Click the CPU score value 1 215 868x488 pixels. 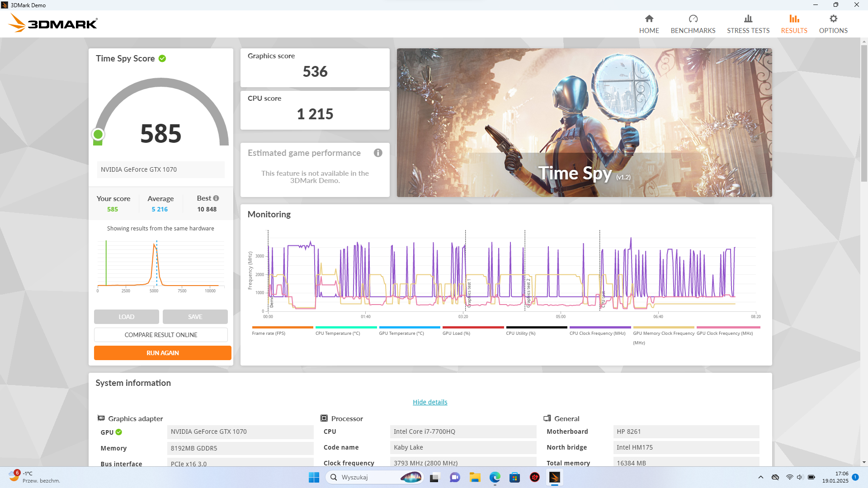315,114
